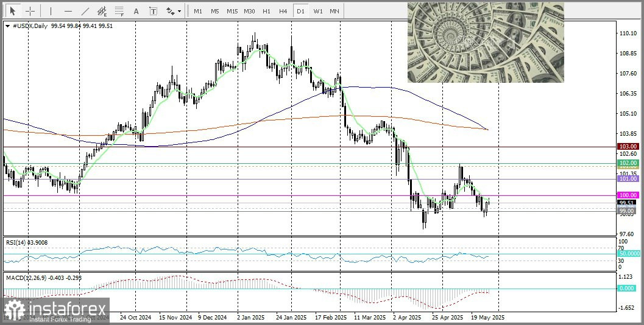This screenshot has height=325, width=644.
Task: Select the text tool marked A
Action: (x=136, y=11)
